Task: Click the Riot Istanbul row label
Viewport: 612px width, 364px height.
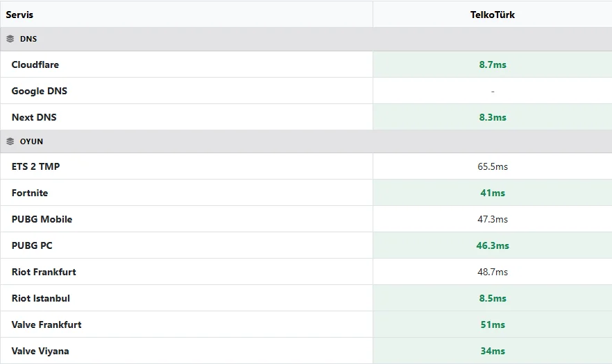Action: click(x=40, y=298)
